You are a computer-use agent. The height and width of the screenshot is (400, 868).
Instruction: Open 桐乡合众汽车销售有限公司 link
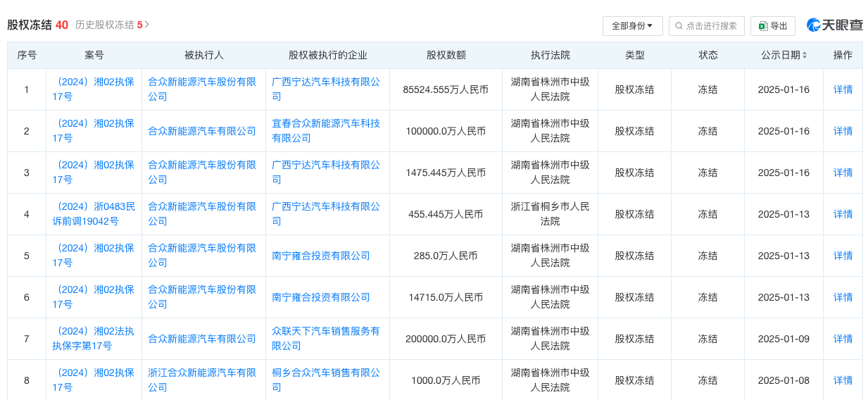pos(326,380)
